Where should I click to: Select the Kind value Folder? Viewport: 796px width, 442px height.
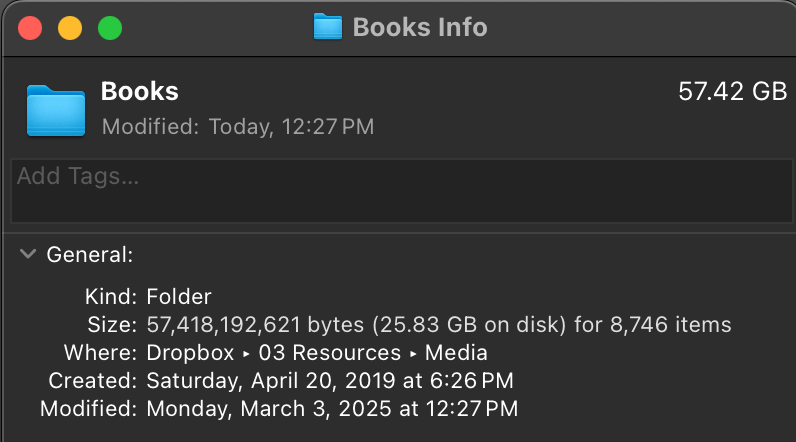[179, 296]
